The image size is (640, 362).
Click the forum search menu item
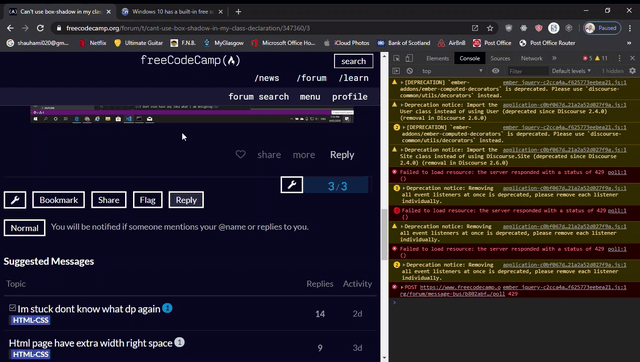(x=258, y=97)
